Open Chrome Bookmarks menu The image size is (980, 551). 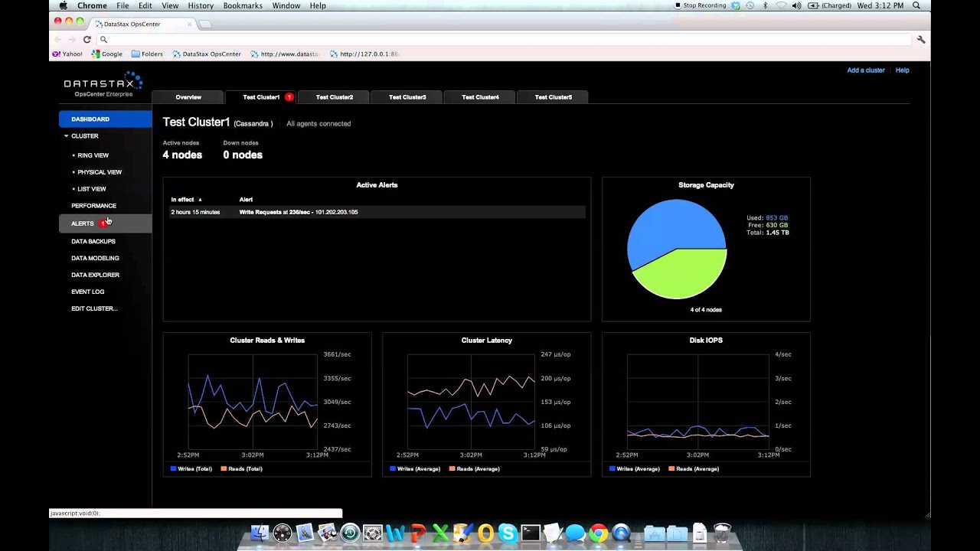[243, 5]
